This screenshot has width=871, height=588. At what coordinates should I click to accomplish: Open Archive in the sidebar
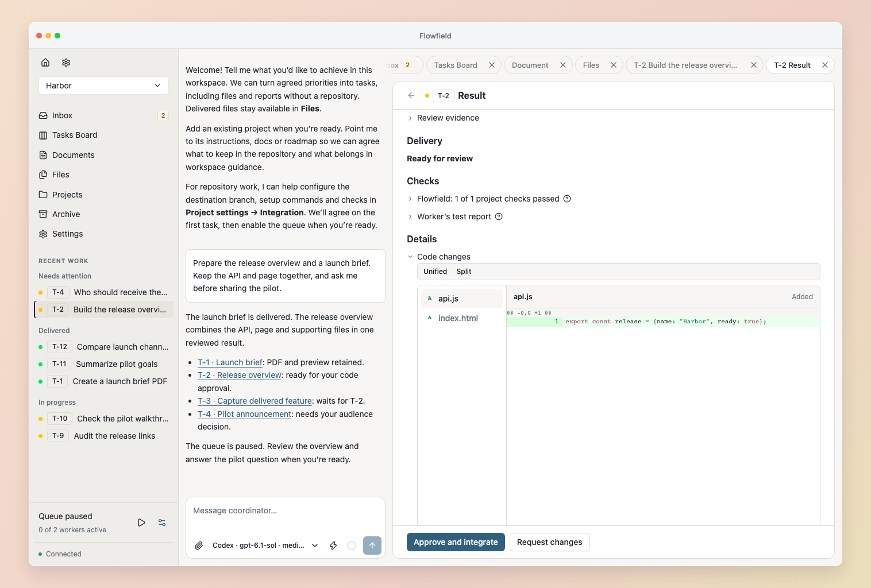click(103, 214)
